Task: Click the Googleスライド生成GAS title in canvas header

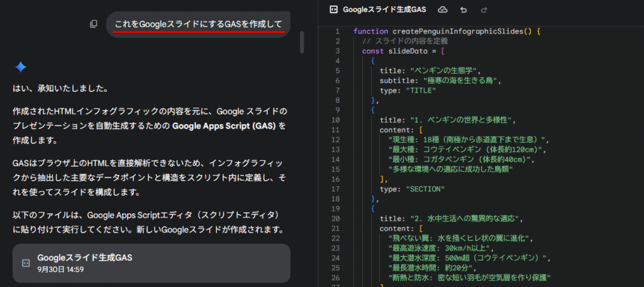Action: click(384, 10)
